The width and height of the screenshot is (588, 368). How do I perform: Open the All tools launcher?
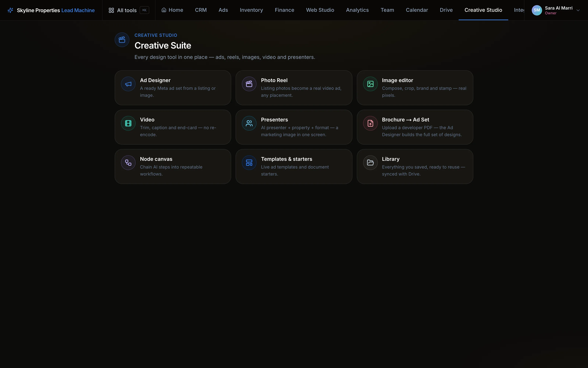[x=129, y=10]
